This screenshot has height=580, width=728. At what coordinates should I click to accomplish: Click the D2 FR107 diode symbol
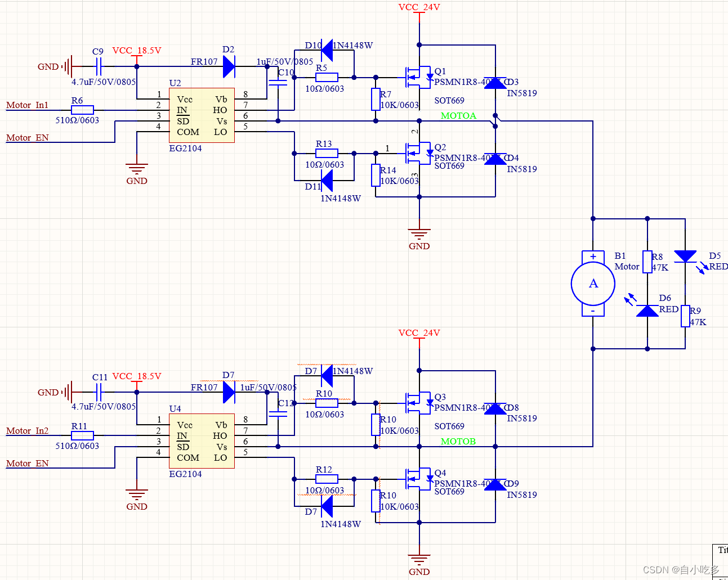pos(229,66)
